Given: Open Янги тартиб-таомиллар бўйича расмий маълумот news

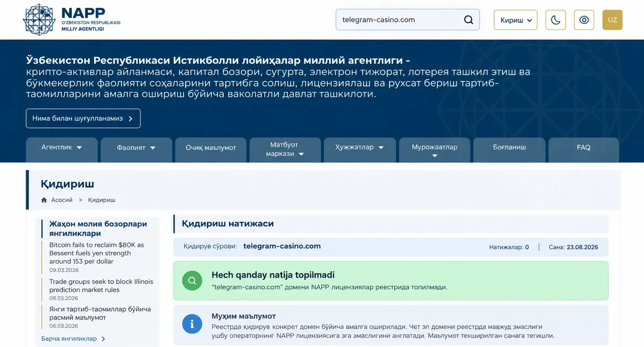Looking at the screenshot, I should click(100, 313).
